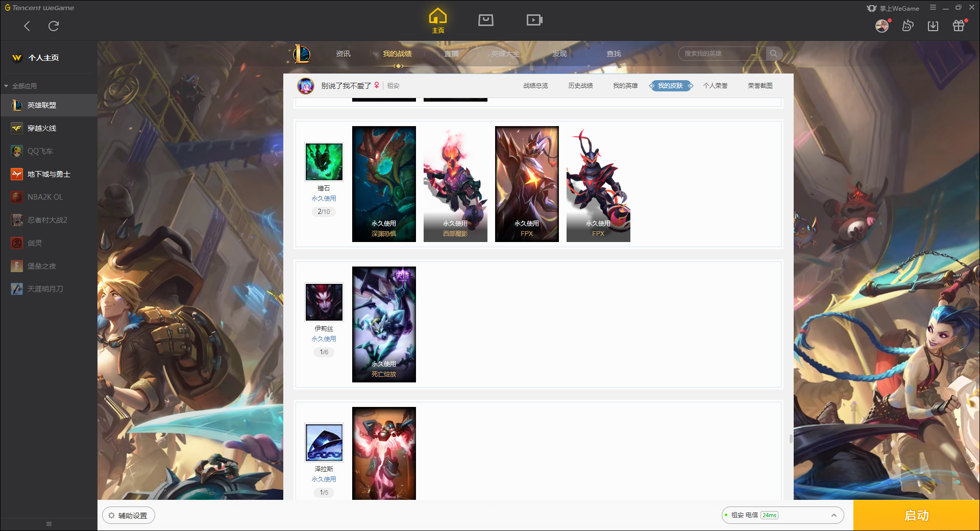Click the 锤石 champion portrait
This screenshot has height=531, width=980.
click(324, 162)
